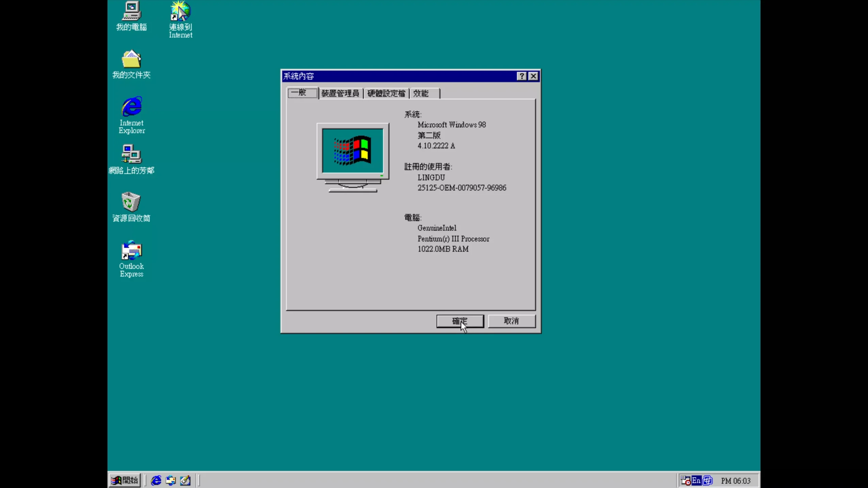Click the 電腦: label in the dialog
Viewport: 868px width, 488px height.
click(x=413, y=218)
